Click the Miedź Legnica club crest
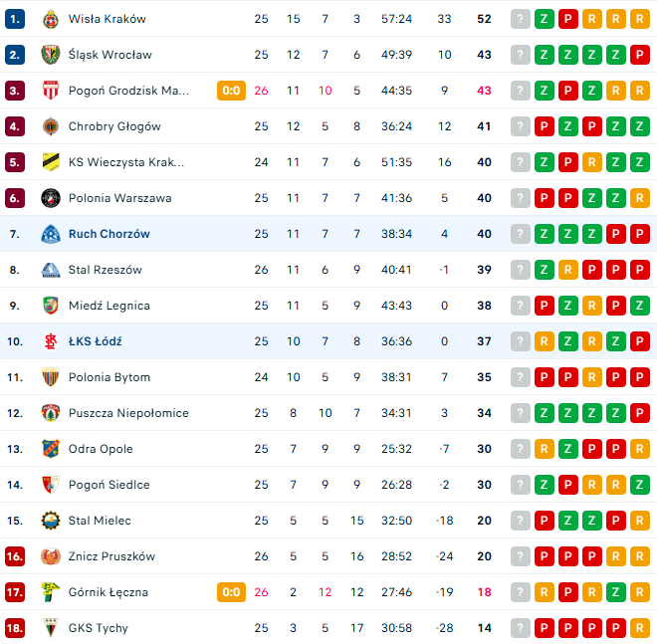 coord(50,306)
